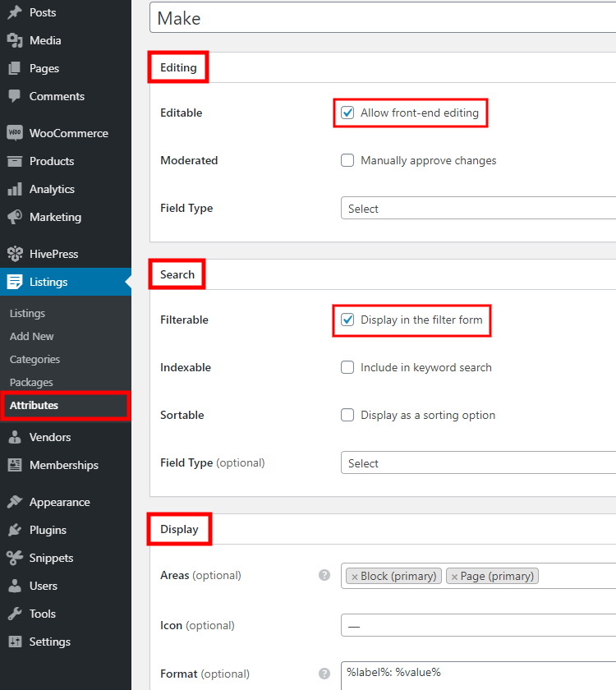Image resolution: width=616 pixels, height=690 pixels.
Task: Click the Make title input field
Action: click(370, 18)
